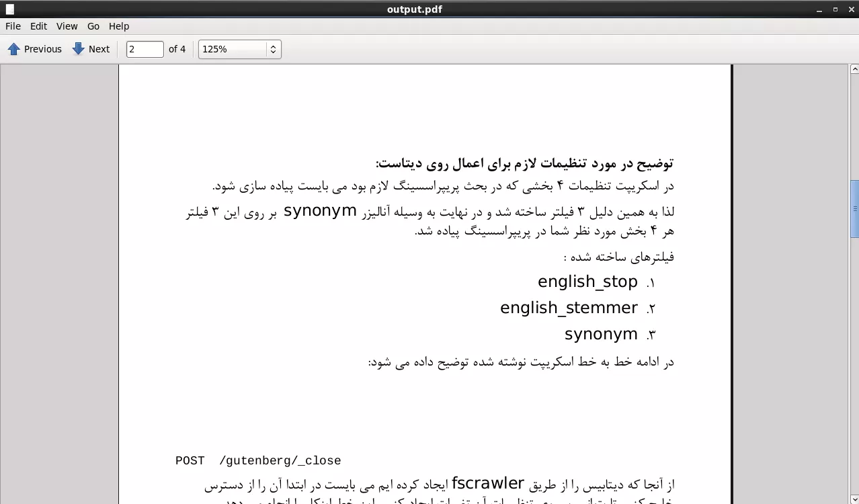Click the word 'synonym' in the paragraph
Screen dimensions: 859x504
(320, 211)
